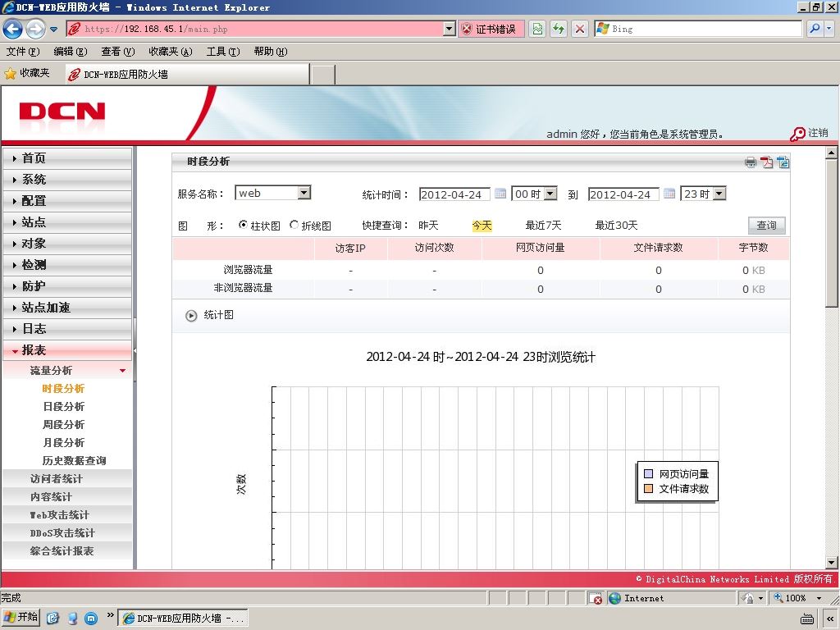This screenshot has height=630, width=840.
Task: Open Outlook Express quick launch icon
Action: (x=52, y=619)
